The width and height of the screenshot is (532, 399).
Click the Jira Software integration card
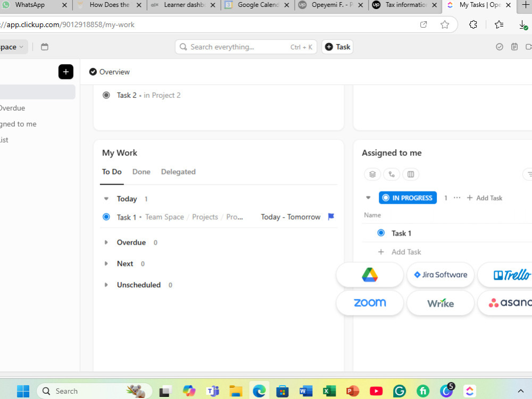tap(440, 275)
